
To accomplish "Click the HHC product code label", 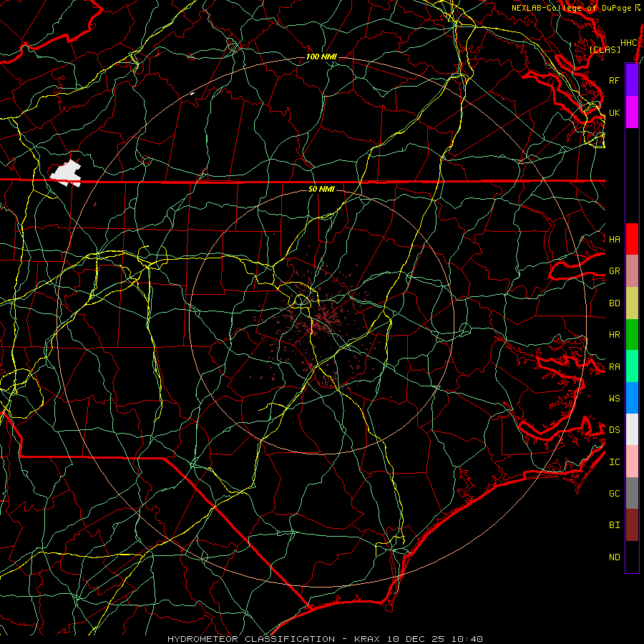I will click(x=628, y=43).
